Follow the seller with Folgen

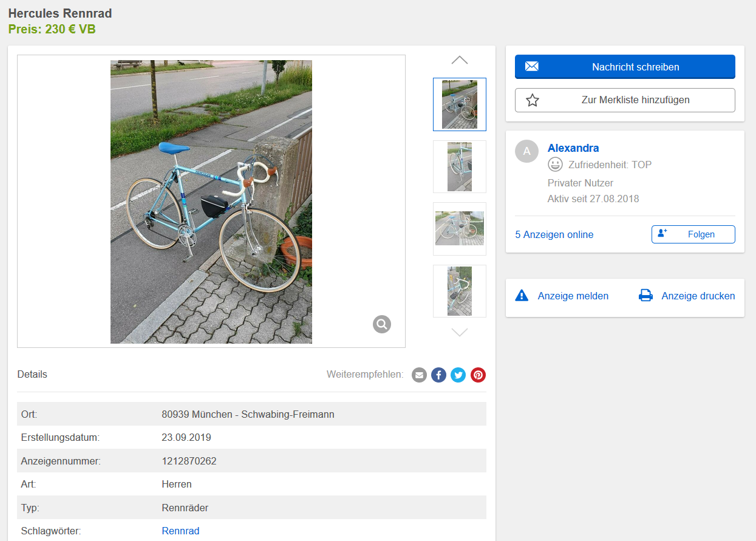pyautogui.click(x=693, y=234)
